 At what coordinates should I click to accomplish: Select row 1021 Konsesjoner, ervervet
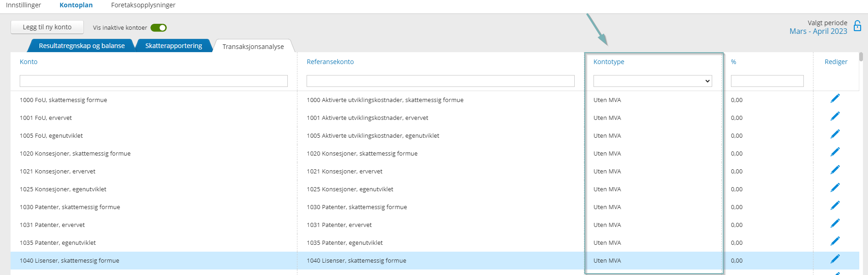[x=434, y=171]
